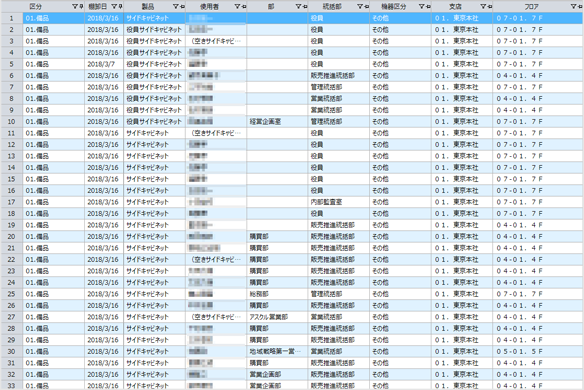Click the date cell 2018/3/7
The height and width of the screenshot is (390, 584).
[104, 64]
